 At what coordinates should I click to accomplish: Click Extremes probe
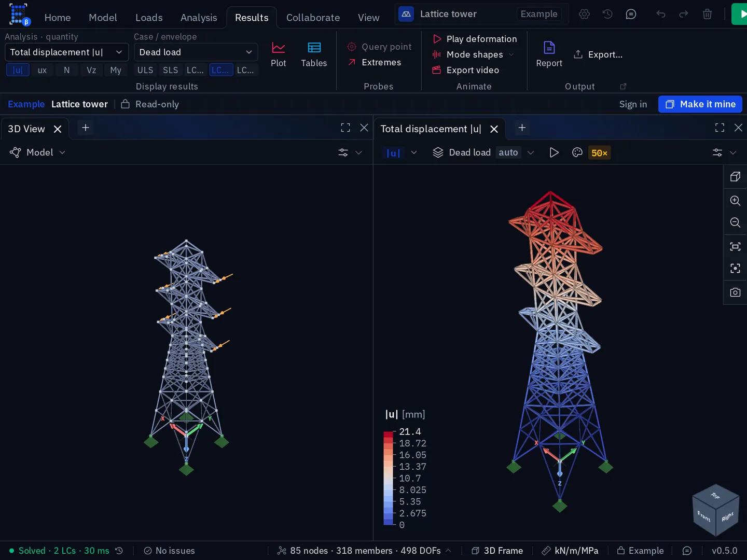(374, 62)
